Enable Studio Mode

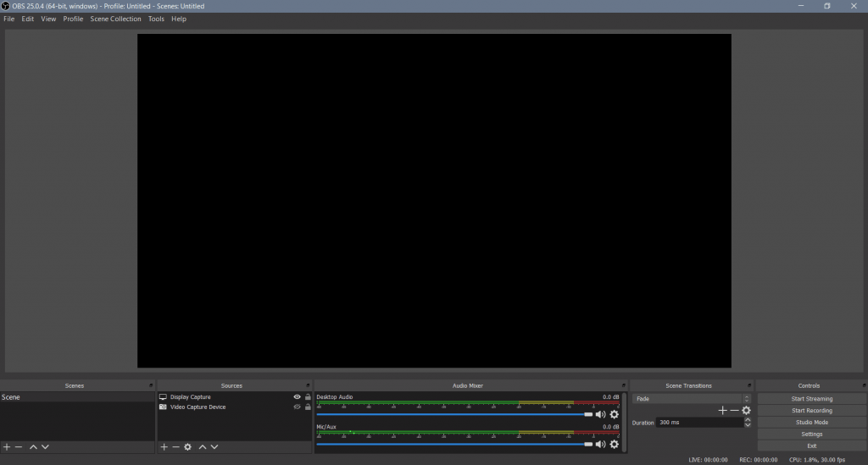pyautogui.click(x=811, y=423)
